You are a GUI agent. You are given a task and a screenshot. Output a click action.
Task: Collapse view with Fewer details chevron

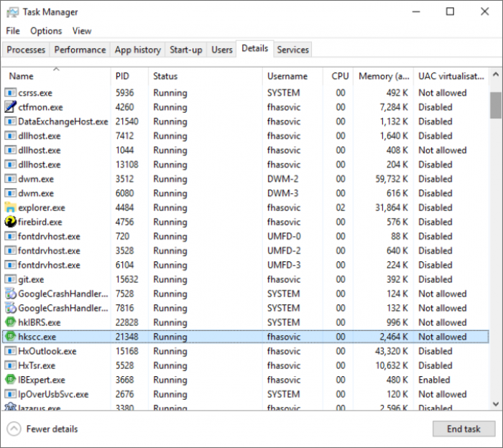(x=14, y=429)
